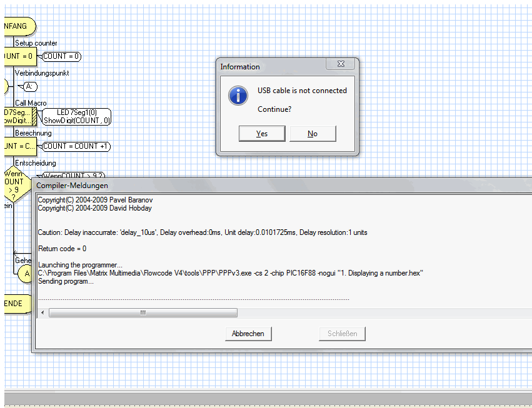
Task: Click the 'Launching the programmer...' line
Action: pyautogui.click(x=80, y=265)
